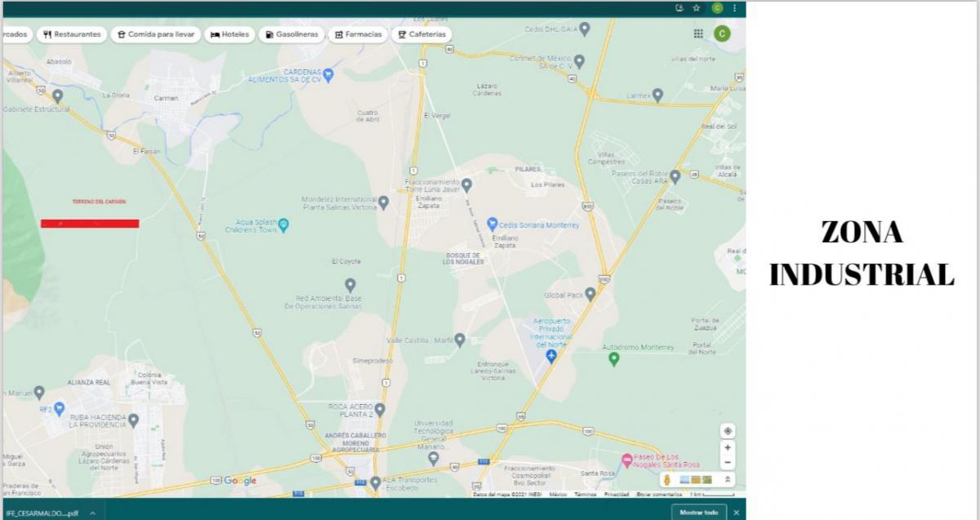Click the red Terreno del Carmen rectangle
Screen dimensions: 980x520
point(90,223)
